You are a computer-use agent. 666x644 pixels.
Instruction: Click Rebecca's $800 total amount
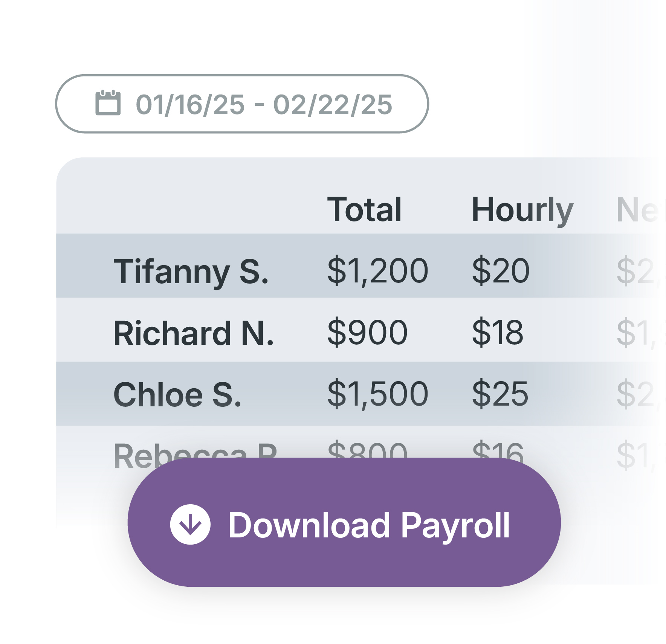coord(367,450)
